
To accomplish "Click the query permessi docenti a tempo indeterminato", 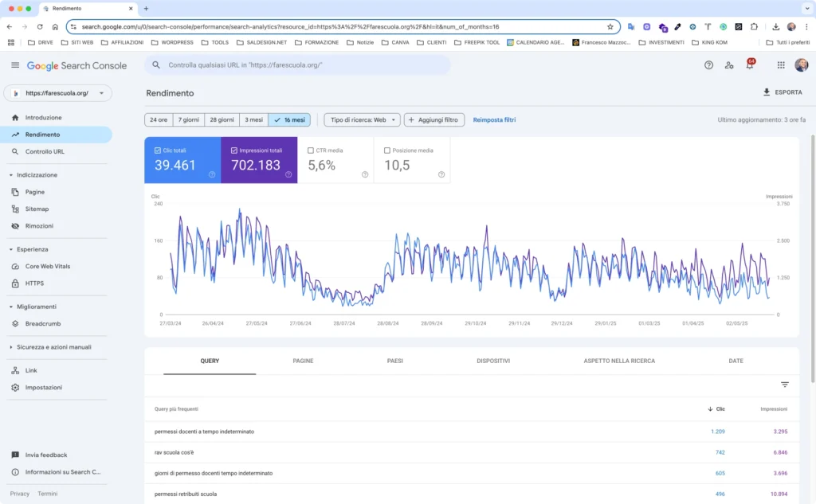I will click(204, 432).
